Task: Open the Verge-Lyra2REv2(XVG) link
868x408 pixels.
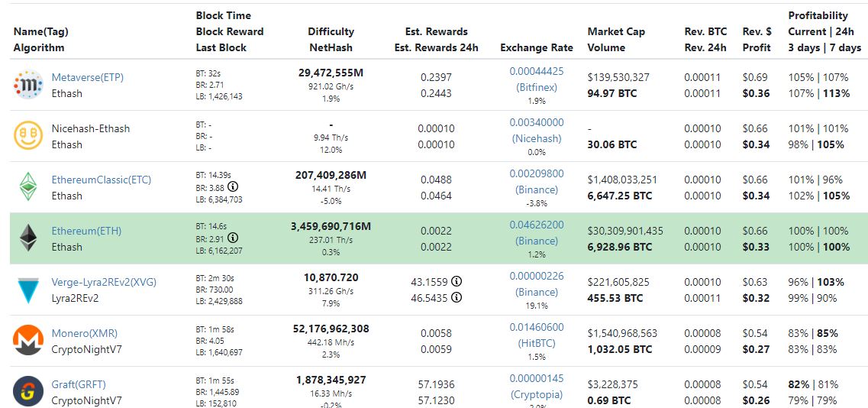Action: [x=104, y=282]
